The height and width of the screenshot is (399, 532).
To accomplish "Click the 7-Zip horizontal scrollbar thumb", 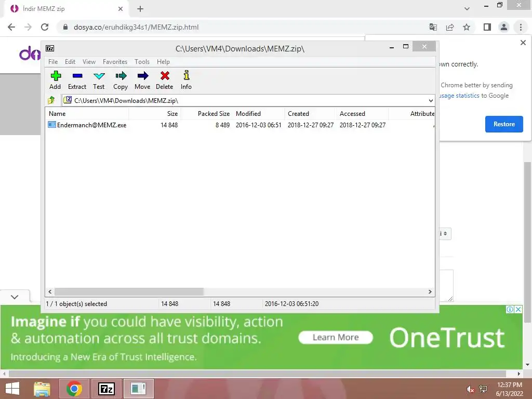I will tap(129, 292).
